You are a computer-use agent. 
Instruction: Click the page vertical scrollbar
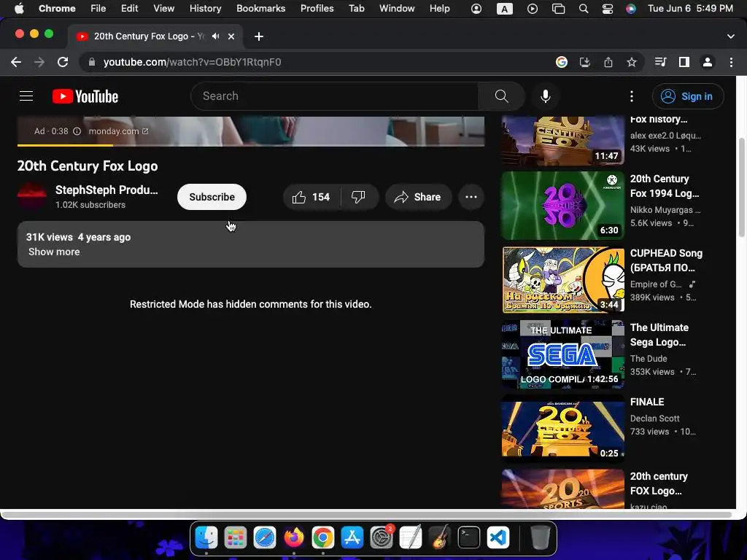(741, 187)
